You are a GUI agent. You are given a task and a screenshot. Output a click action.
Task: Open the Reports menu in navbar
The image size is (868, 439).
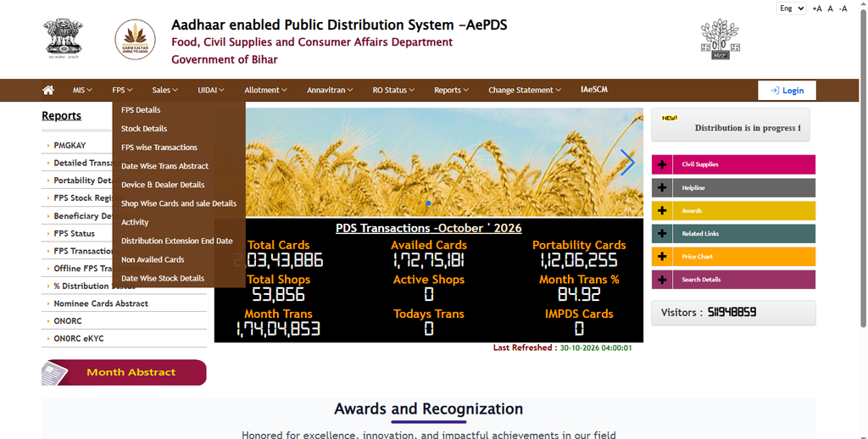451,90
